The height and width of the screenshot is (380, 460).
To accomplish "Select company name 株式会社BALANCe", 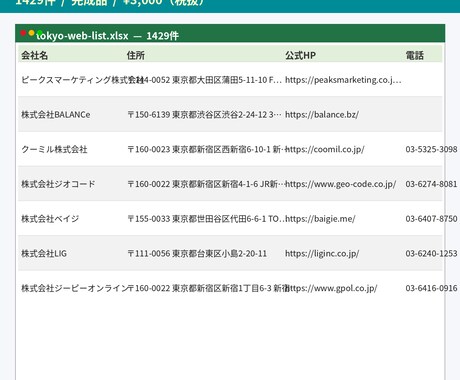I will (x=56, y=115).
